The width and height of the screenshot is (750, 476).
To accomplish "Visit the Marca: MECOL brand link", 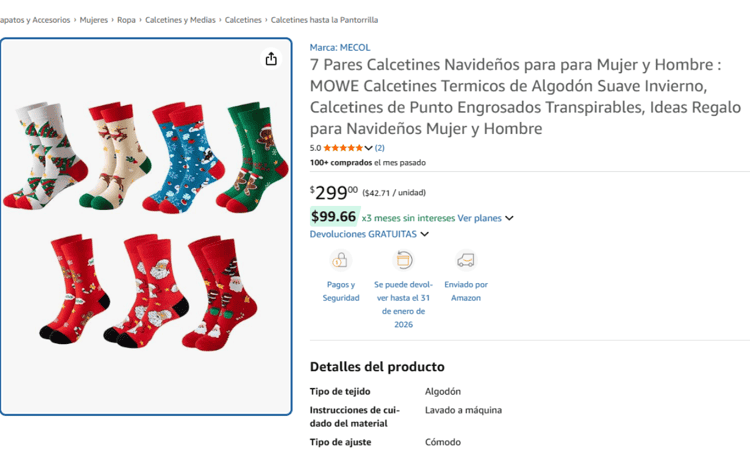I will point(339,47).
